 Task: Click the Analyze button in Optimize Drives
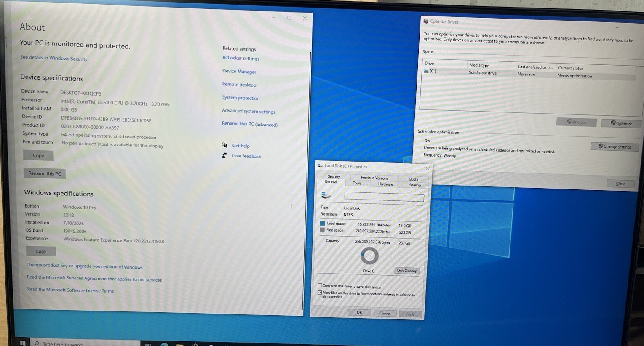coord(577,122)
